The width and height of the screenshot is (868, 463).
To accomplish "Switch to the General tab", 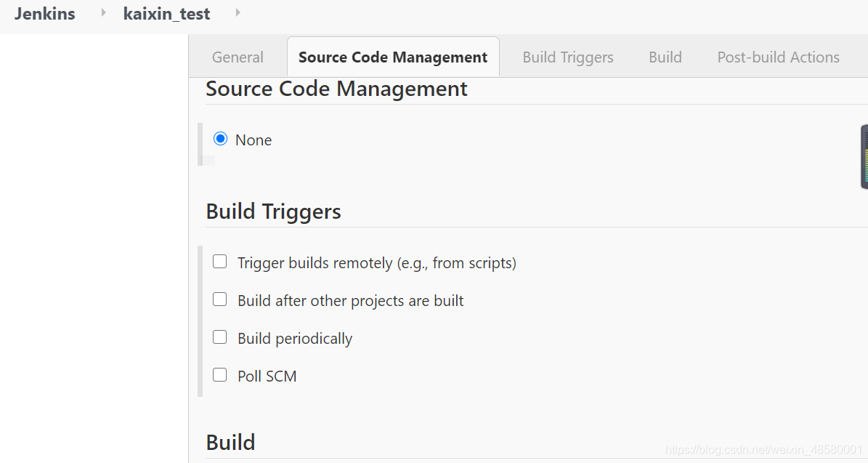I will click(x=238, y=57).
